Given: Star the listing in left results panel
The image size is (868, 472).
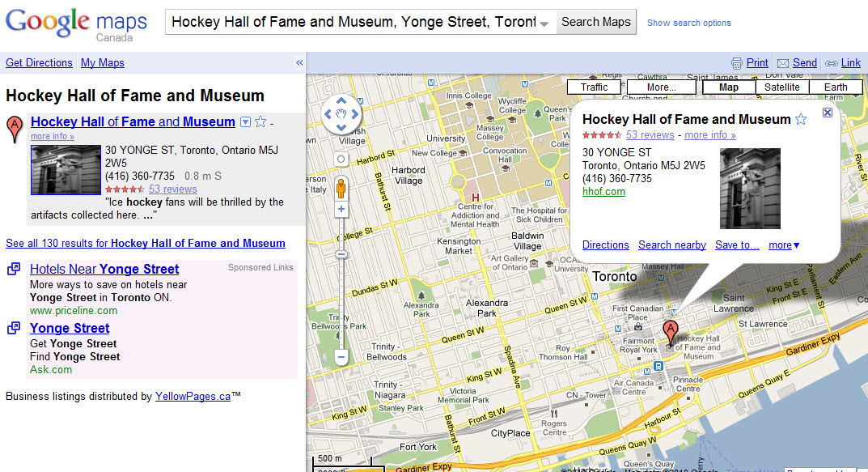Looking at the screenshot, I should 260,122.
